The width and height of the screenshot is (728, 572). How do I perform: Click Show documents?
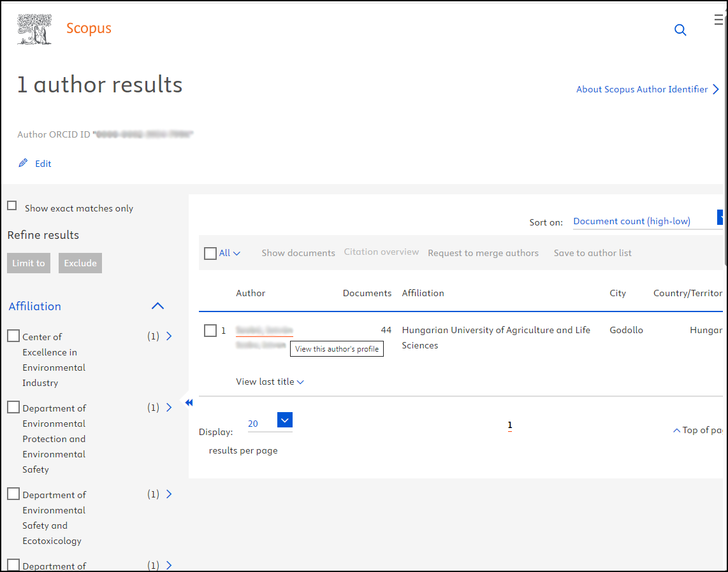tap(298, 254)
